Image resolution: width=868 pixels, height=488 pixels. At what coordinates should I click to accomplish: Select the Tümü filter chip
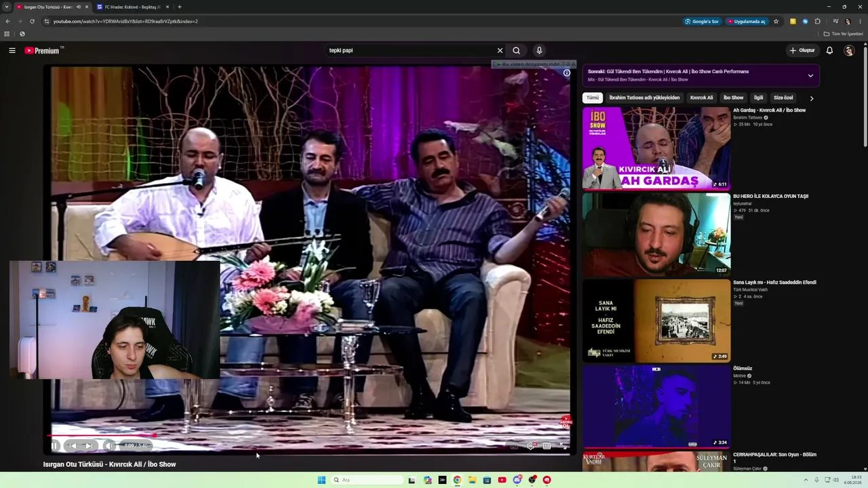593,98
